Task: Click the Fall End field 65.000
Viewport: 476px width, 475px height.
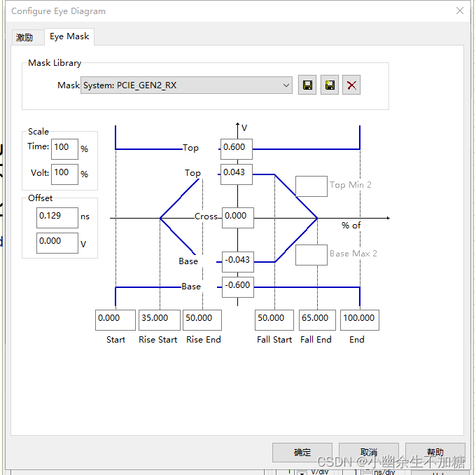Action: pos(317,320)
